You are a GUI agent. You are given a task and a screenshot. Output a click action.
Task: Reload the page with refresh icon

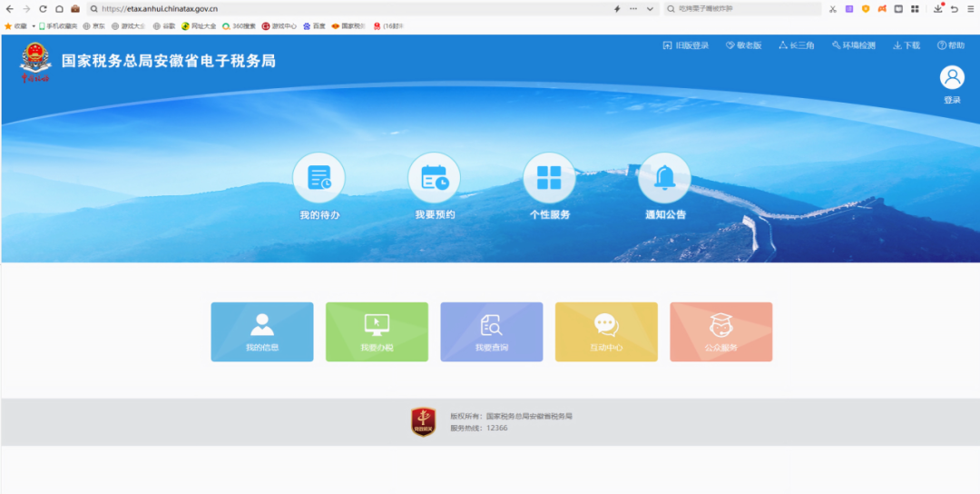click(x=43, y=9)
